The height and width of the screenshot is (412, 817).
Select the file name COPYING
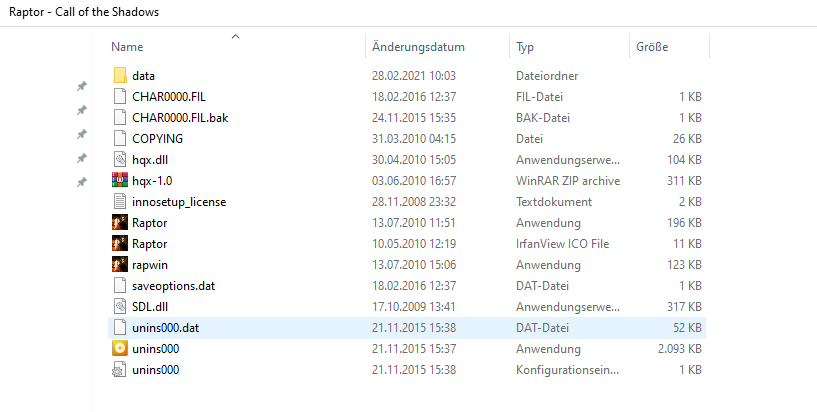[x=157, y=139]
